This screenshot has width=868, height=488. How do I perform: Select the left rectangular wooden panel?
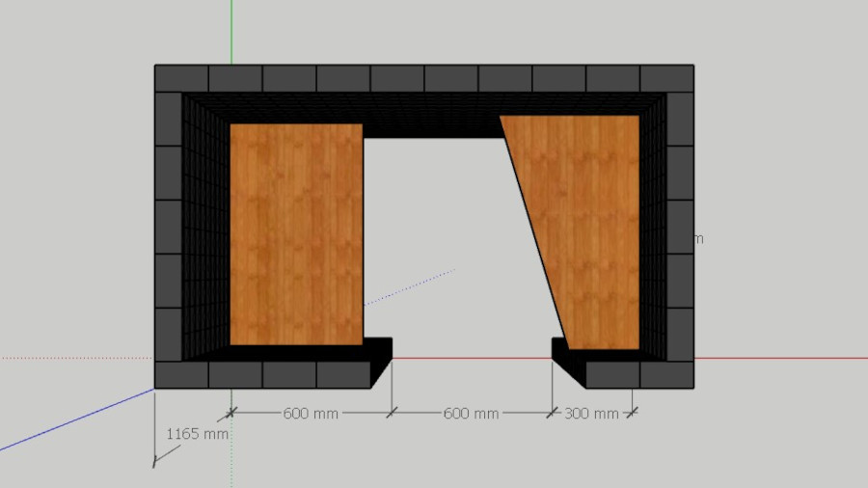click(296, 233)
